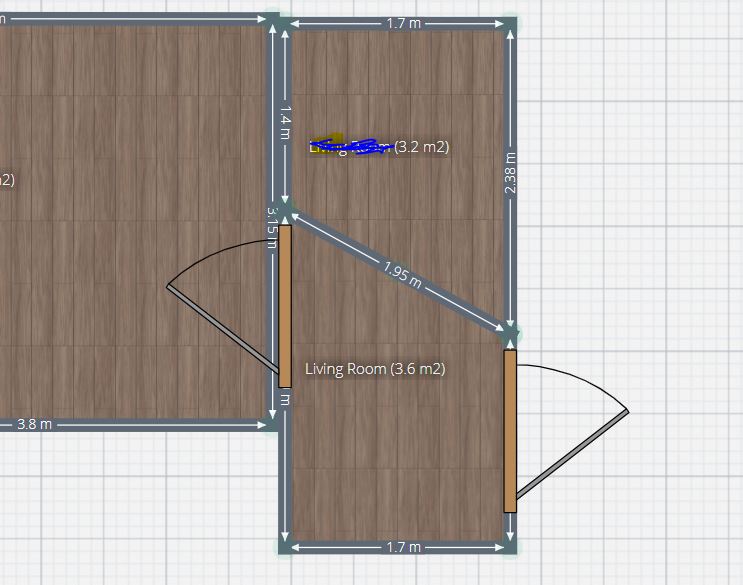Click the wall node where diagonal meets right wall
The width and height of the screenshot is (743, 585).
pyautogui.click(x=511, y=329)
